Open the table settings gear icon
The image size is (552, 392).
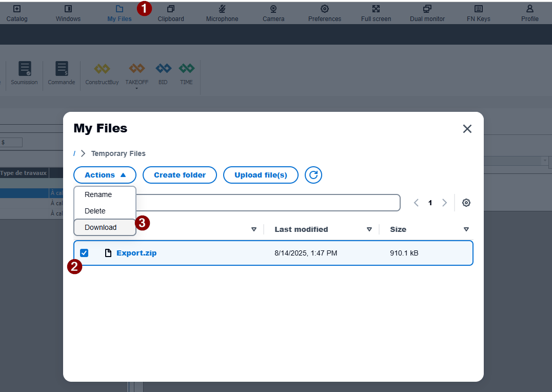point(466,203)
